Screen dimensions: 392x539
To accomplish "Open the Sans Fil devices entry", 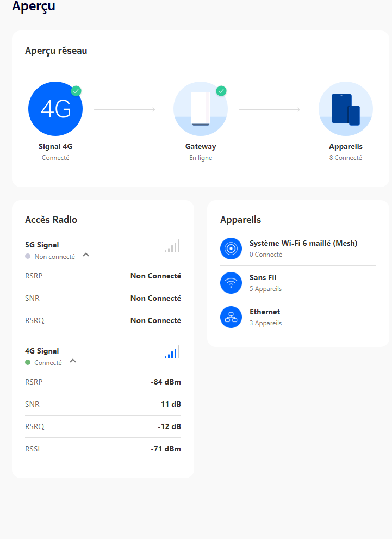I will tap(298, 283).
